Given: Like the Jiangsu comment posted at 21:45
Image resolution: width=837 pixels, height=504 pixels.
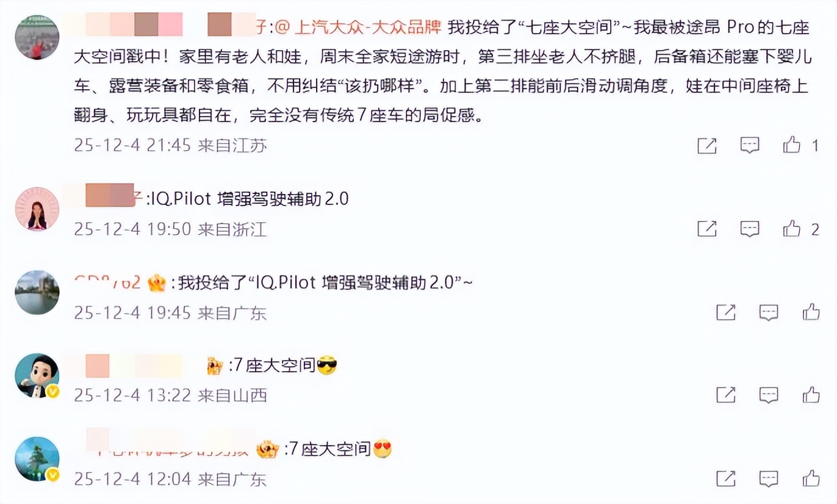Looking at the screenshot, I should point(792,145).
